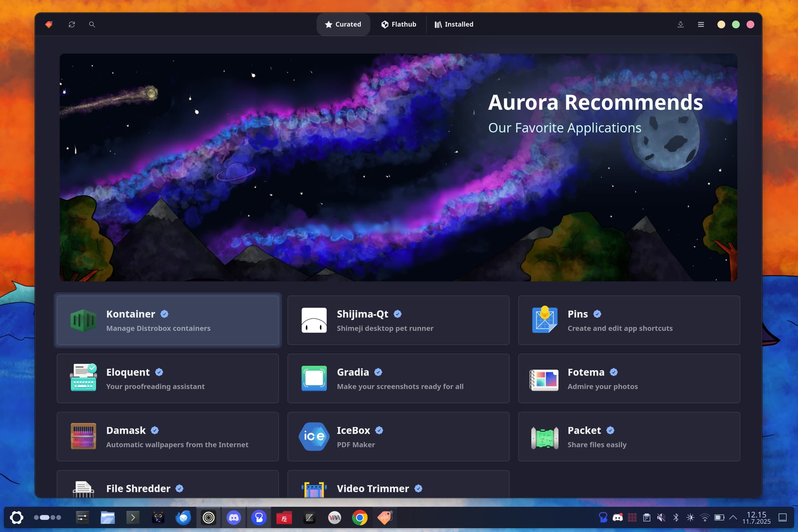The height and width of the screenshot is (532, 798).
Task: Click 'Automatic wallpapers from the Internet' text
Action: (177, 445)
